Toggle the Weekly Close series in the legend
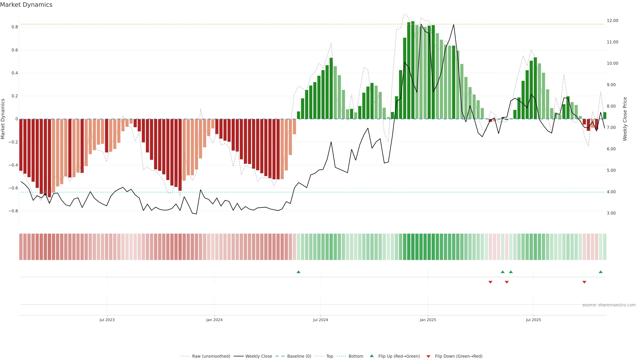Screen dimensions: 644x362 [x=258, y=356]
